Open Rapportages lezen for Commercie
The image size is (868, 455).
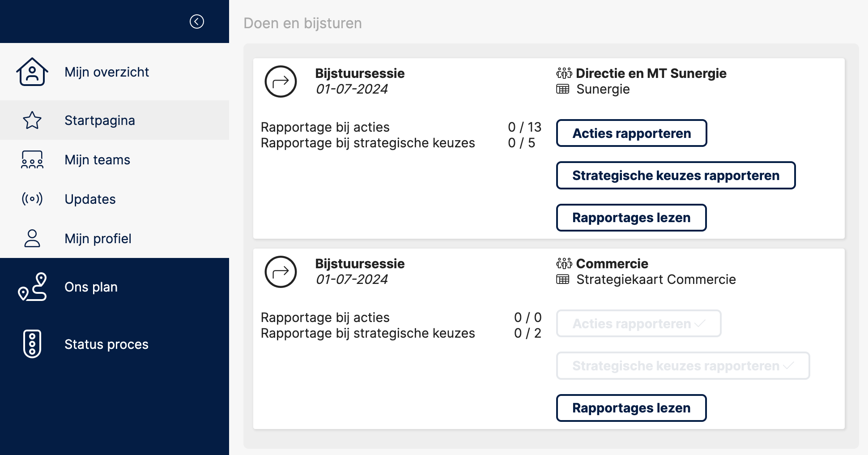(x=631, y=408)
